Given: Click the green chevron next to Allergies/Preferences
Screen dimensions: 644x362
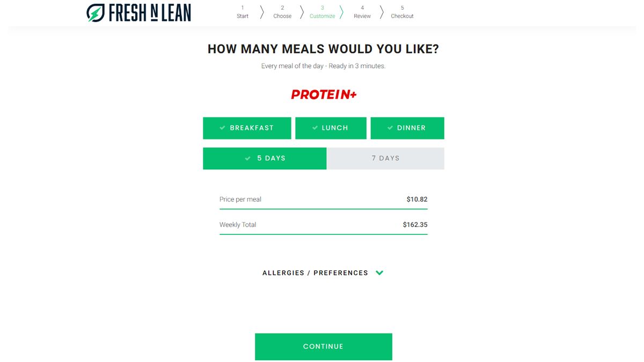Looking at the screenshot, I should pos(379,273).
